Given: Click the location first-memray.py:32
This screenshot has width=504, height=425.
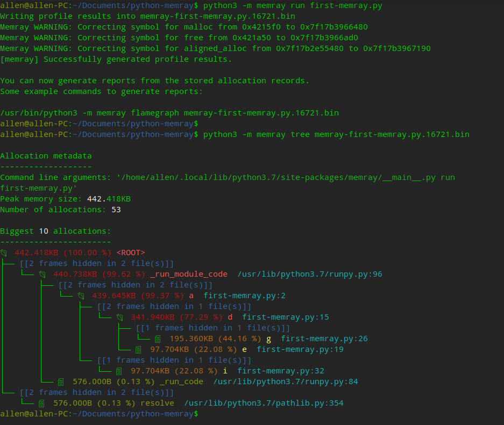Looking at the screenshot, I should 281,371.
